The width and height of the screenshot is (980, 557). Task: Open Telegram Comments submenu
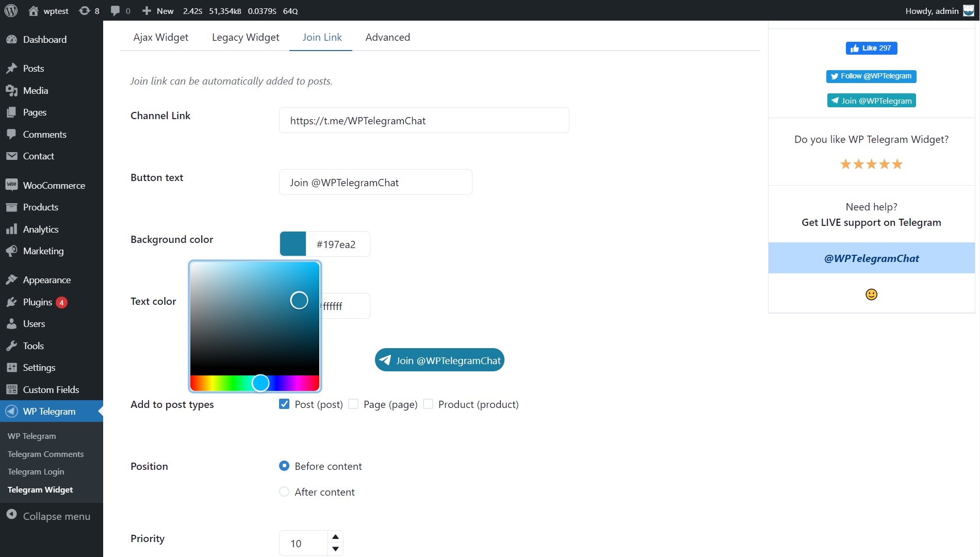click(x=45, y=454)
